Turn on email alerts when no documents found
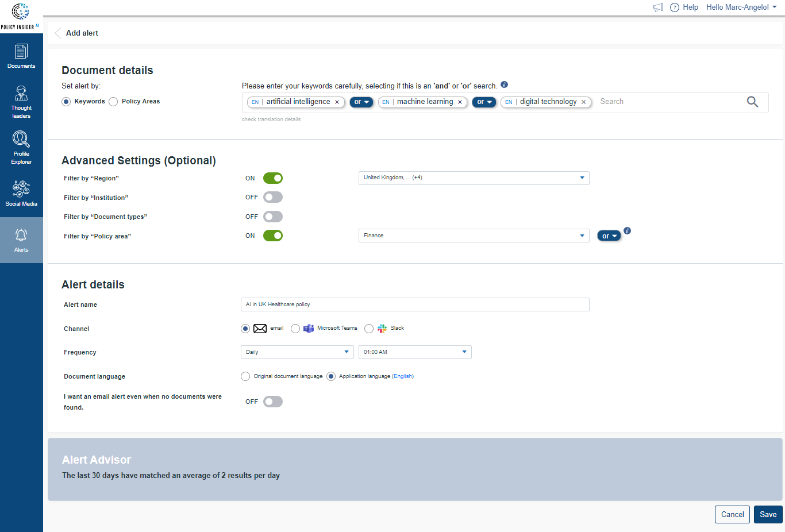Screen dimensions: 785x532 tap(273, 401)
